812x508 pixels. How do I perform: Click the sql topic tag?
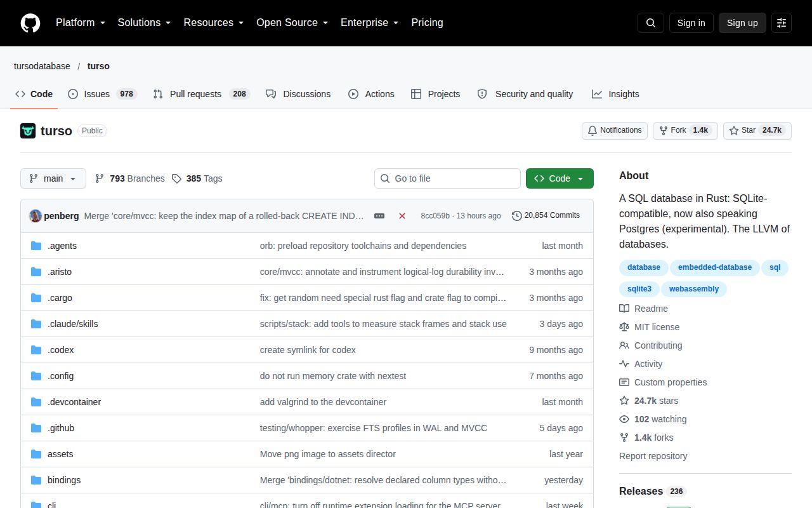click(x=775, y=267)
